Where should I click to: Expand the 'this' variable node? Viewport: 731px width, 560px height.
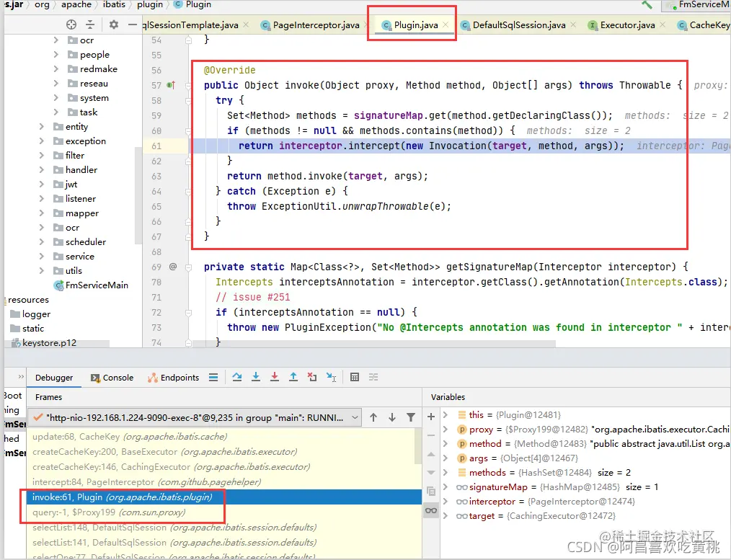[x=446, y=414]
